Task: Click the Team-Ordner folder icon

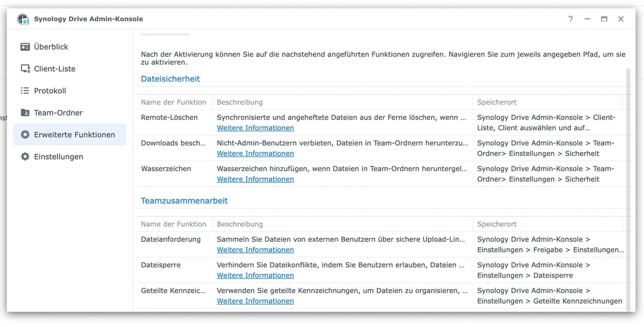Action: [x=25, y=113]
